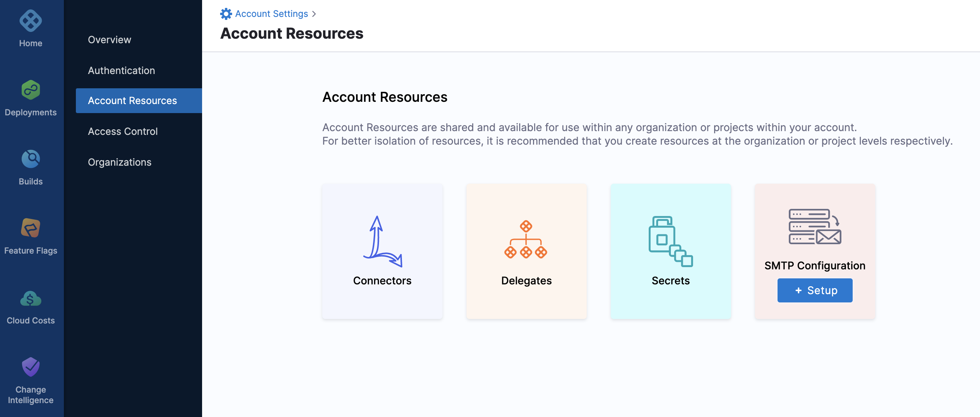Click the Builds label in sidebar

[x=30, y=181]
